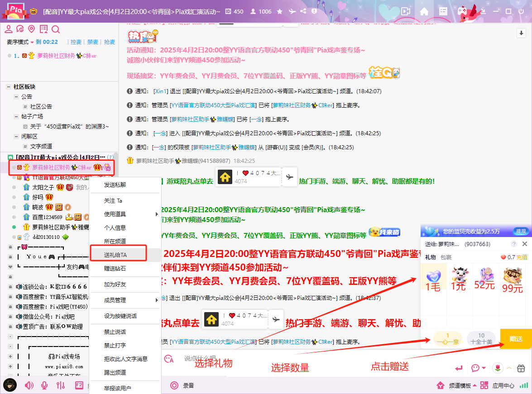Click the 充值 recharge link
532x394 pixels.
click(x=522, y=257)
